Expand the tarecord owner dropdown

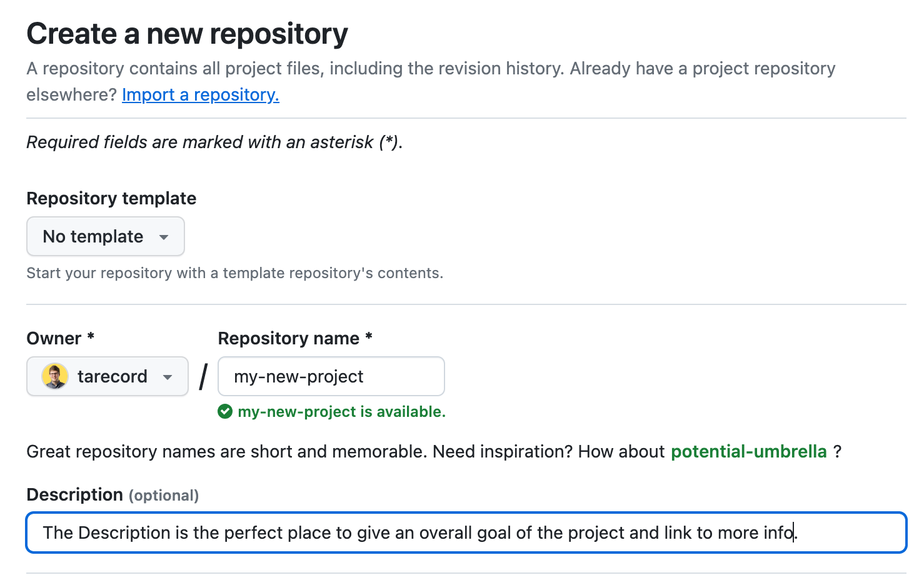coord(108,376)
